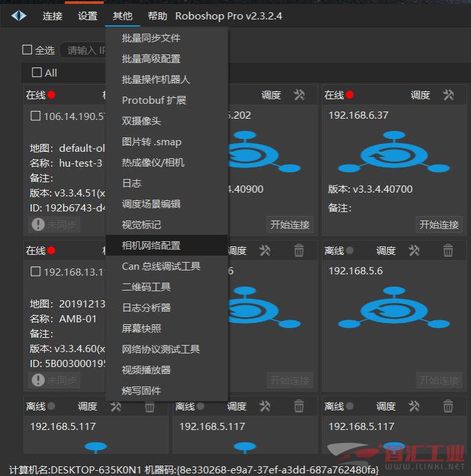Click red online dot on hu-test-3 card

coord(51,95)
